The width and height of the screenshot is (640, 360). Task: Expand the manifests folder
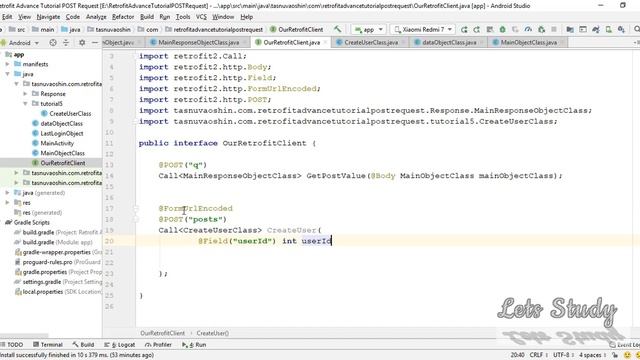pyautogui.click(x=7, y=64)
